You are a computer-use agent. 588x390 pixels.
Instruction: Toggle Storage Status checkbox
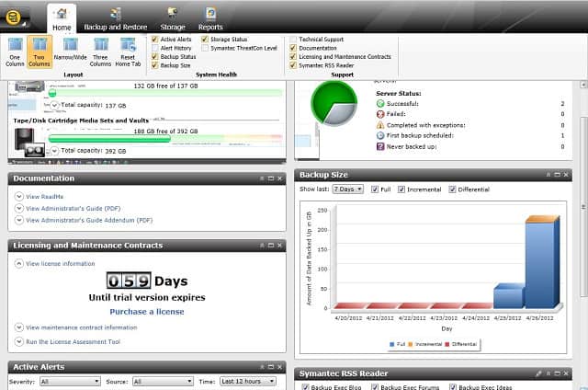[x=205, y=39]
